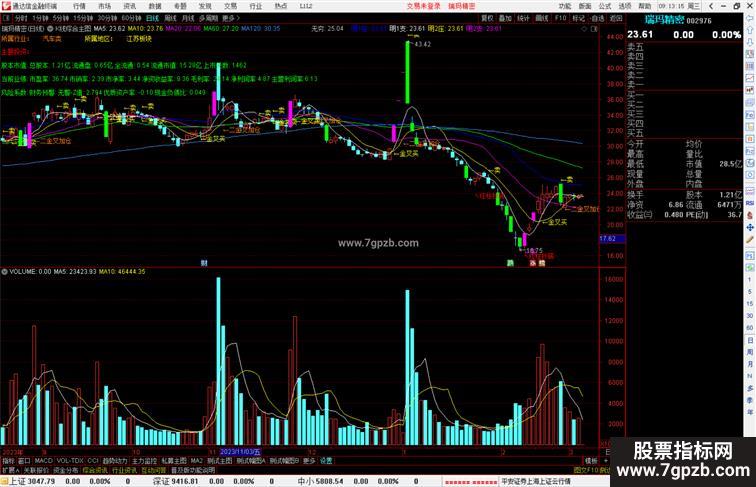Screen dimensions: 756x487
Task: Switch to 60分钟 chart period
Action: point(131,18)
